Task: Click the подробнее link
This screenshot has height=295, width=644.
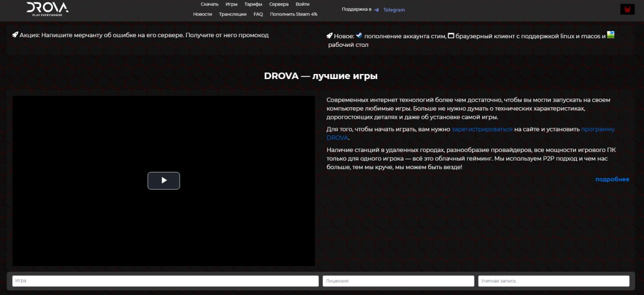Action: [612, 179]
